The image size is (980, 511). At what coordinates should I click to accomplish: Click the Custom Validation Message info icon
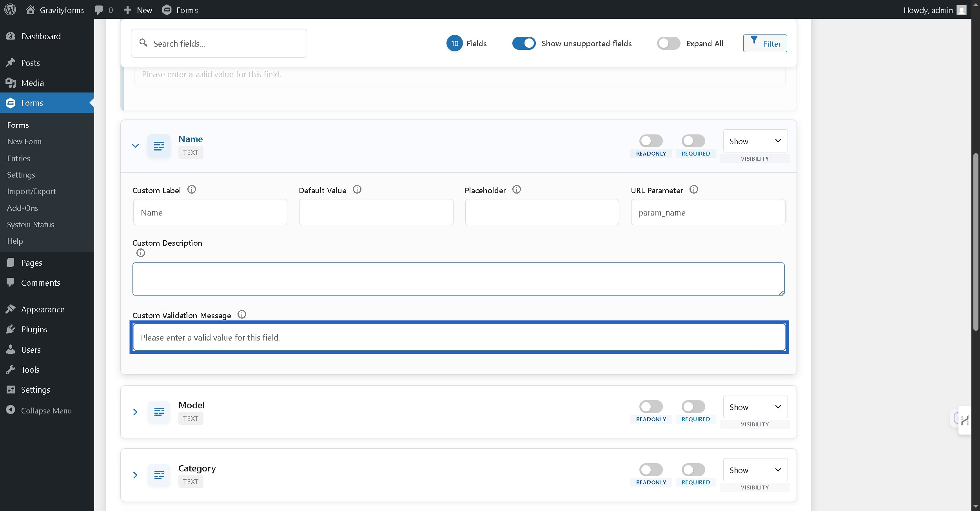click(x=242, y=315)
